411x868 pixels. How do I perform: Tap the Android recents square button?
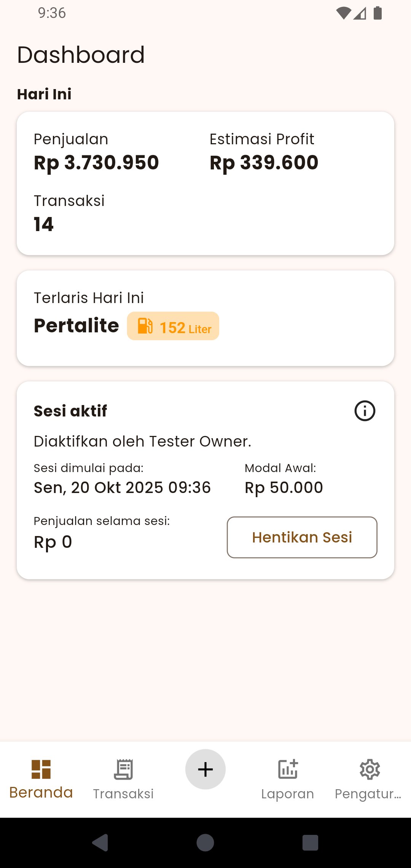tap(310, 842)
